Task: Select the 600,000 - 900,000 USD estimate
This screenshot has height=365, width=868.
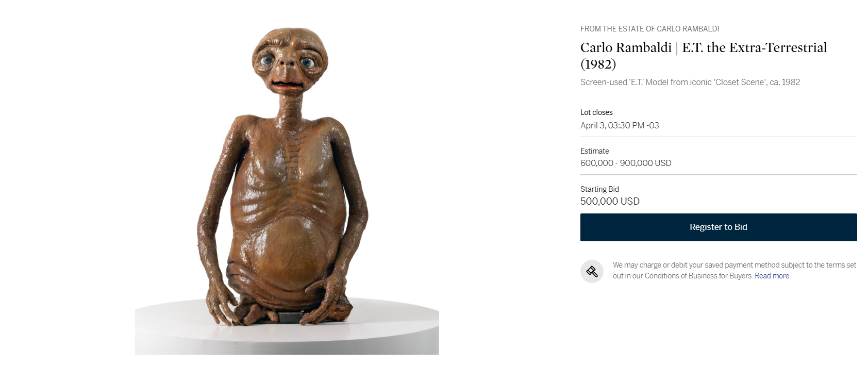Action: (x=626, y=163)
